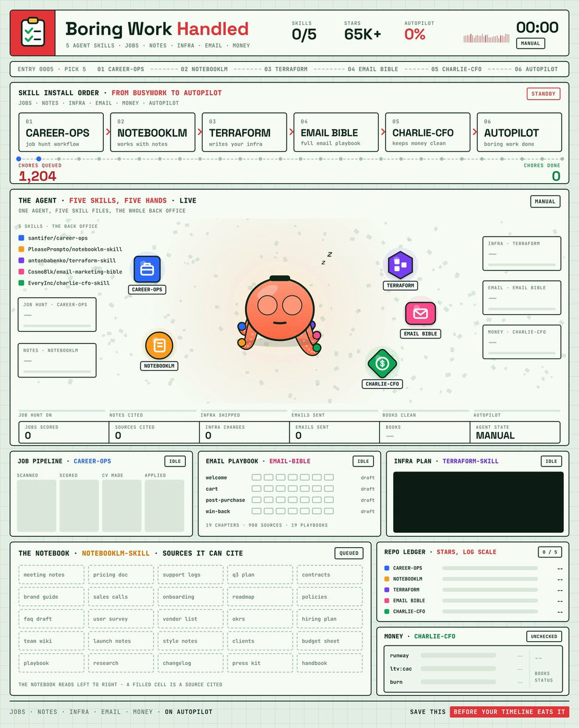579x728 pixels.
Task: Select the 03 TERRAFORM install order card
Action: (245, 132)
